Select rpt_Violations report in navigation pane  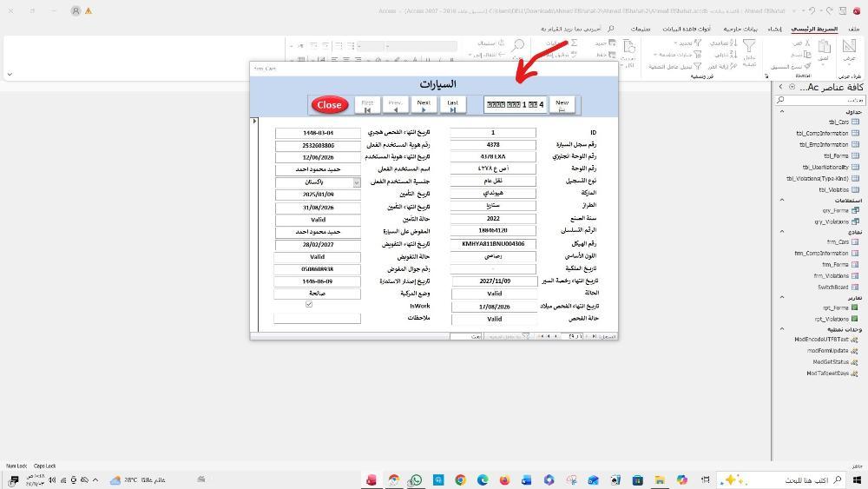pyautogui.click(x=836, y=319)
